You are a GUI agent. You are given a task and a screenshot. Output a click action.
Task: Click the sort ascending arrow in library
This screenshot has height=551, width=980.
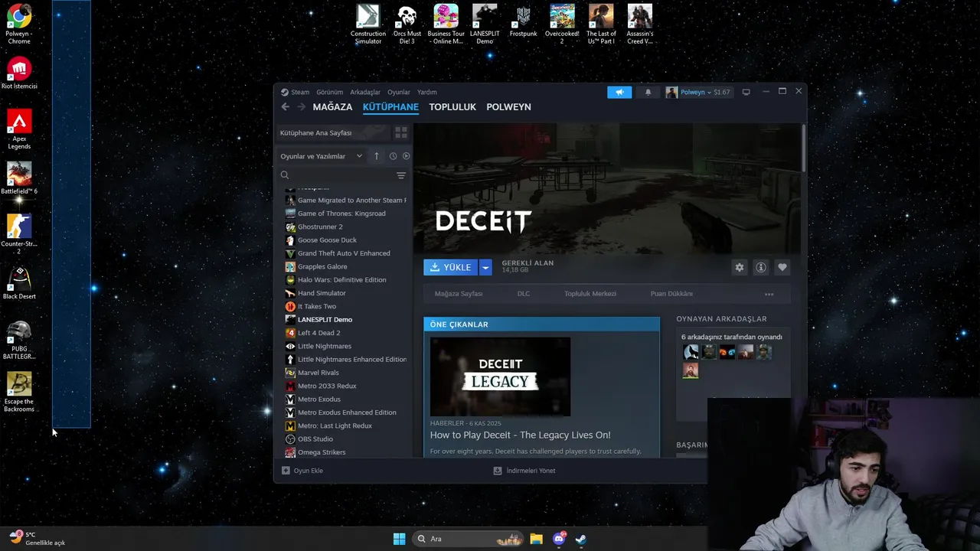pos(376,156)
